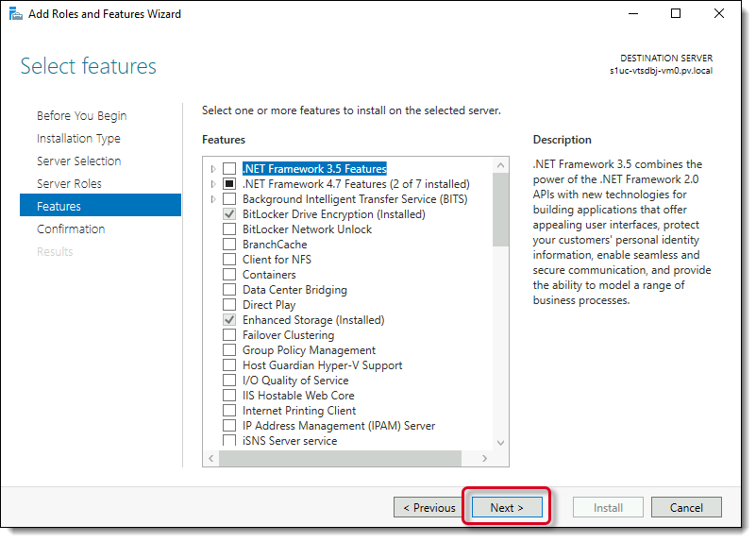Tick the Failover Clustering checkbox
The image size is (756, 542).
pyautogui.click(x=229, y=335)
